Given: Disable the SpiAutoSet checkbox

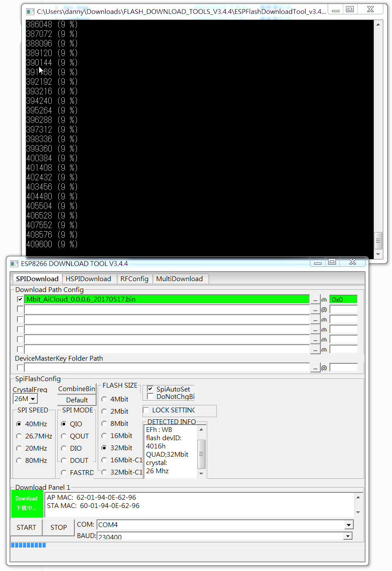Looking at the screenshot, I should pos(150,389).
